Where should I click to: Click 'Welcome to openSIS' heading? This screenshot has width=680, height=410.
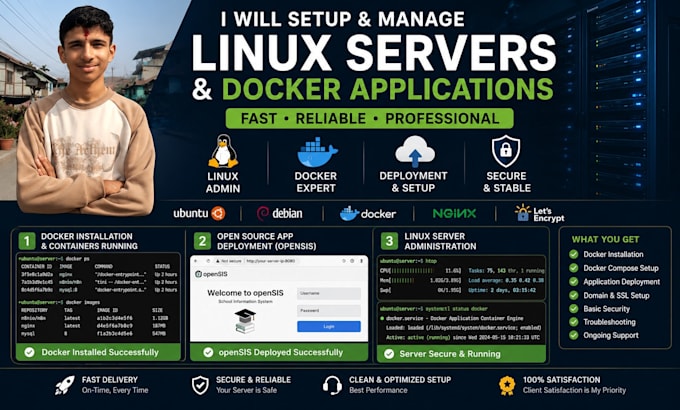[x=245, y=293]
